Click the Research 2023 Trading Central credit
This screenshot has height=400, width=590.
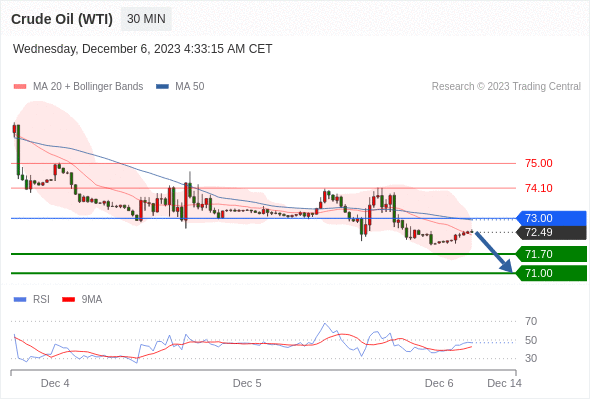[x=506, y=87]
